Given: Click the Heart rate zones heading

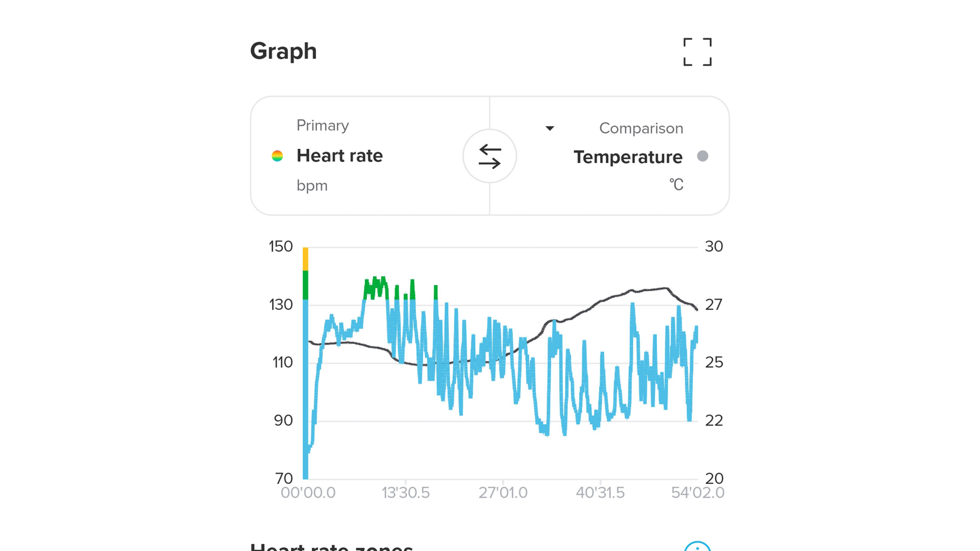Looking at the screenshot, I should [x=331, y=546].
